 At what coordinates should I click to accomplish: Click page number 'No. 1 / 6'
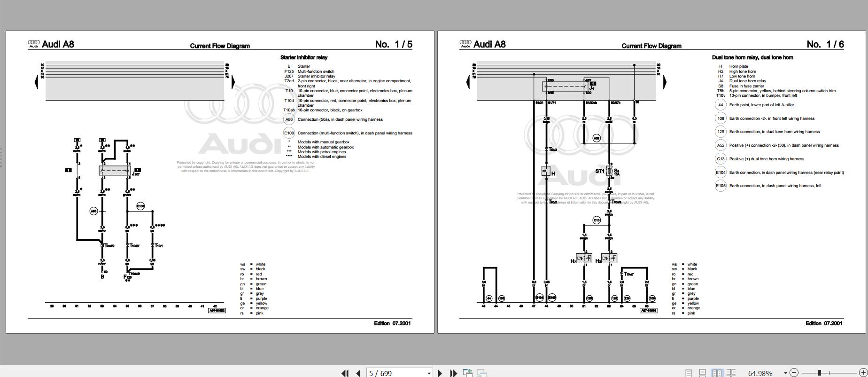[x=825, y=44]
